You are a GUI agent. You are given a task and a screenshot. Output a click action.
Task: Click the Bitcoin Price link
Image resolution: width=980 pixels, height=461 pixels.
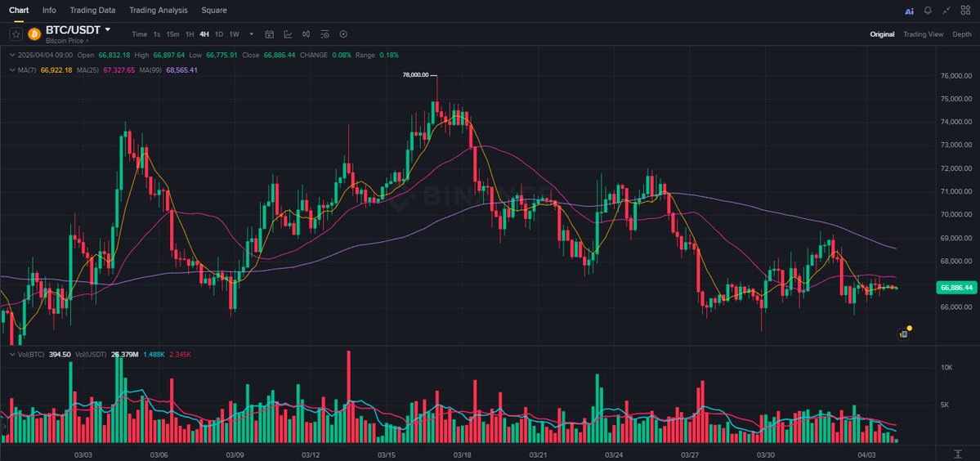[67, 40]
